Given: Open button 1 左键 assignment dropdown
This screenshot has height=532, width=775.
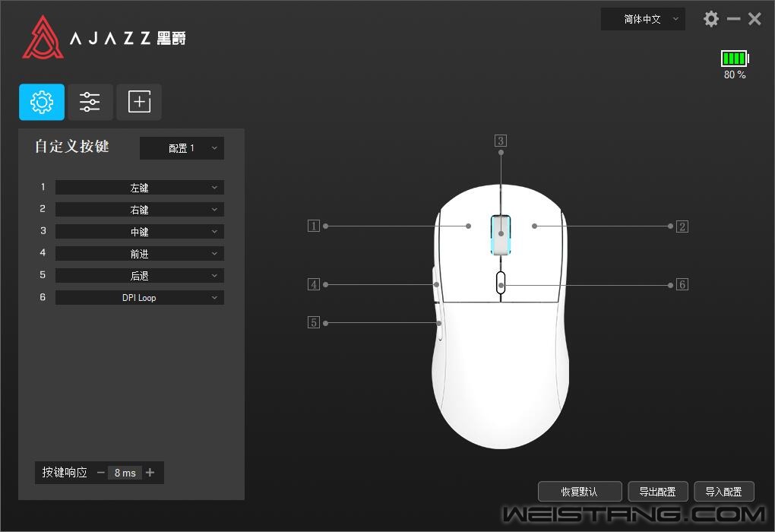Looking at the screenshot, I should pos(139,188).
